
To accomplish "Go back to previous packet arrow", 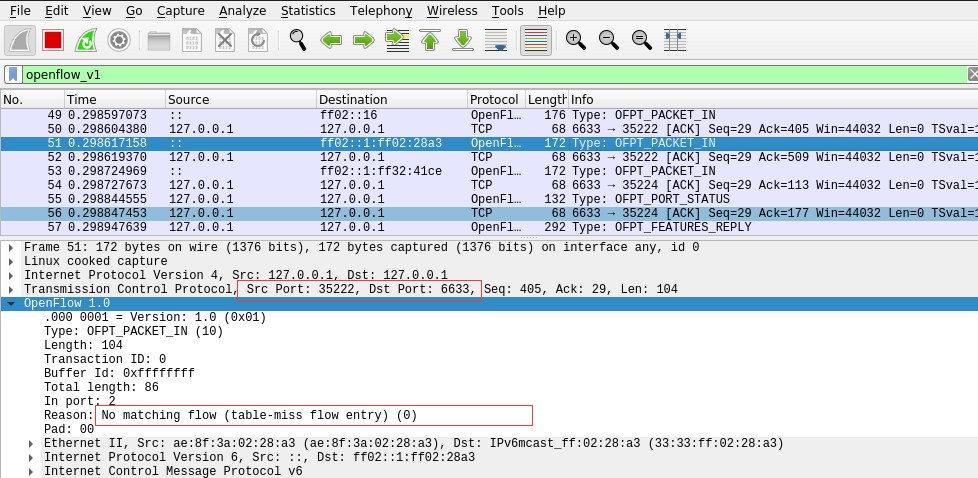I will coord(331,41).
